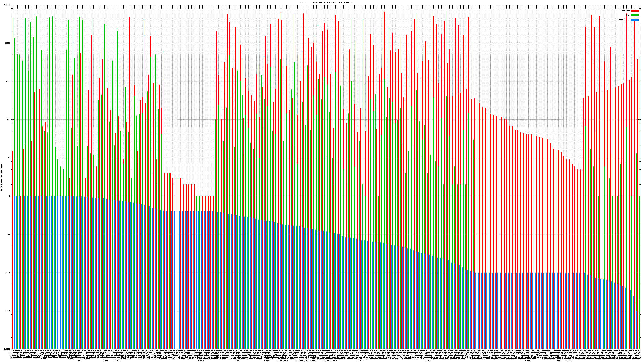Click the 0.01 y-axis tick label
The height and width of the screenshot is (362, 644).
tap(8, 273)
